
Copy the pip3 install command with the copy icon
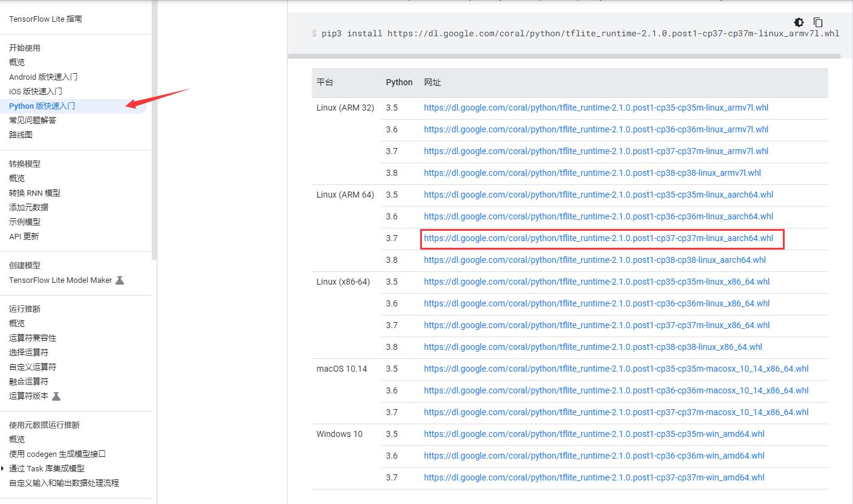pos(818,22)
